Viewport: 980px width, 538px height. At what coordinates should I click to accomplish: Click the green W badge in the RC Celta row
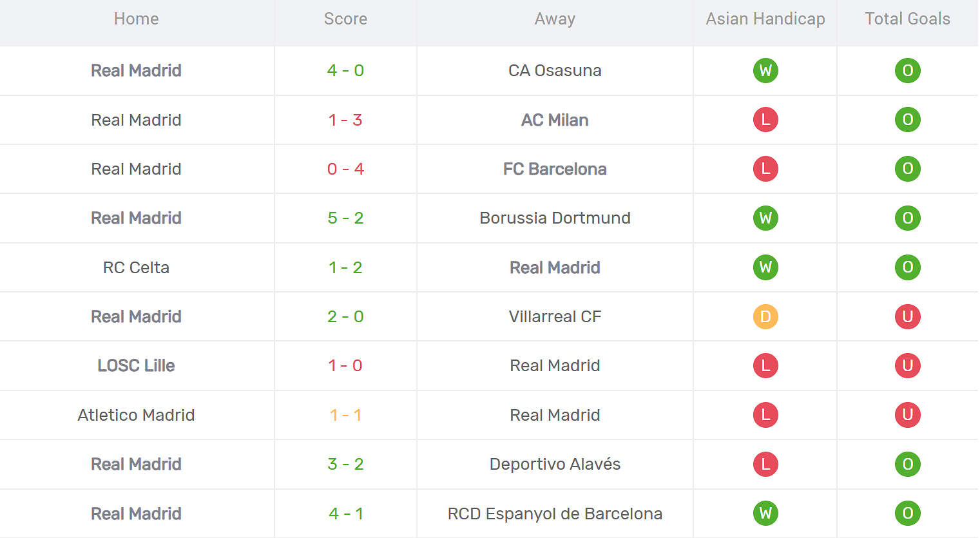point(765,267)
